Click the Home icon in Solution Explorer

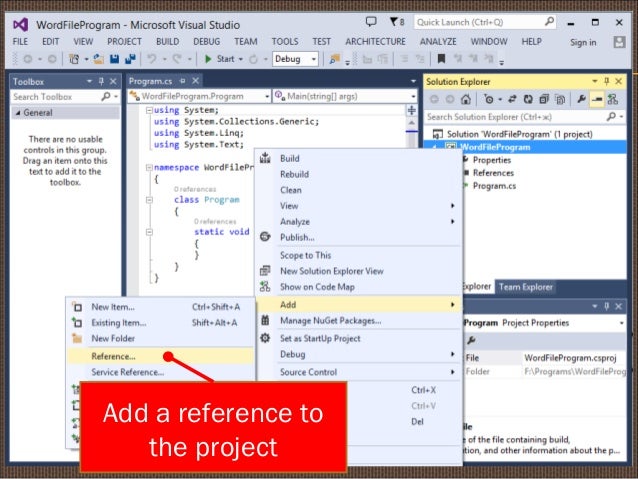(x=465, y=99)
